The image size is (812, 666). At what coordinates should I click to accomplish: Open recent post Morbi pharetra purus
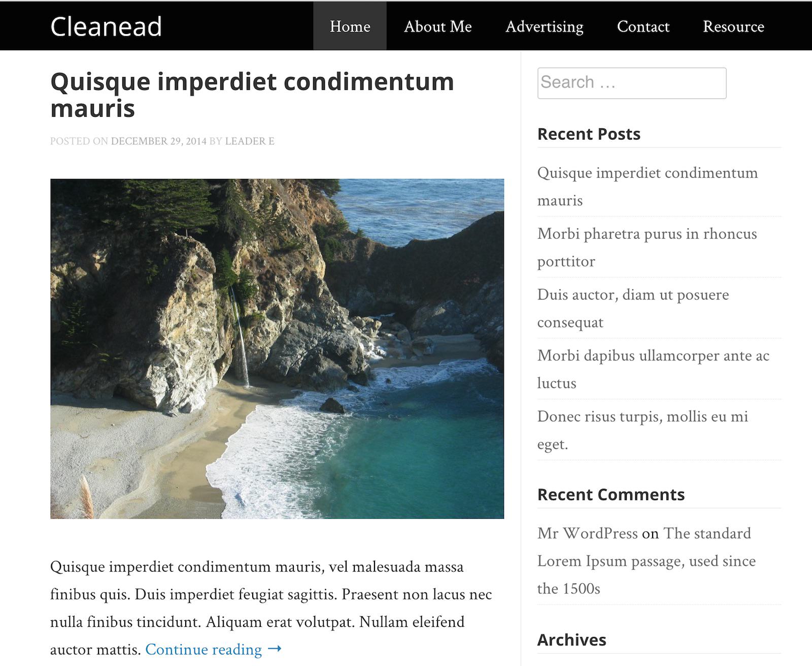(x=647, y=234)
